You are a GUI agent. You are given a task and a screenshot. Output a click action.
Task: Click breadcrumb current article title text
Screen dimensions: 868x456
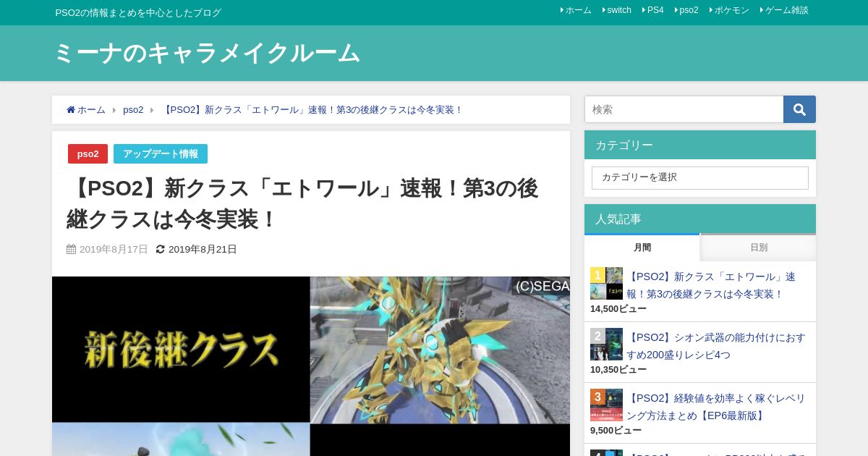pos(312,110)
